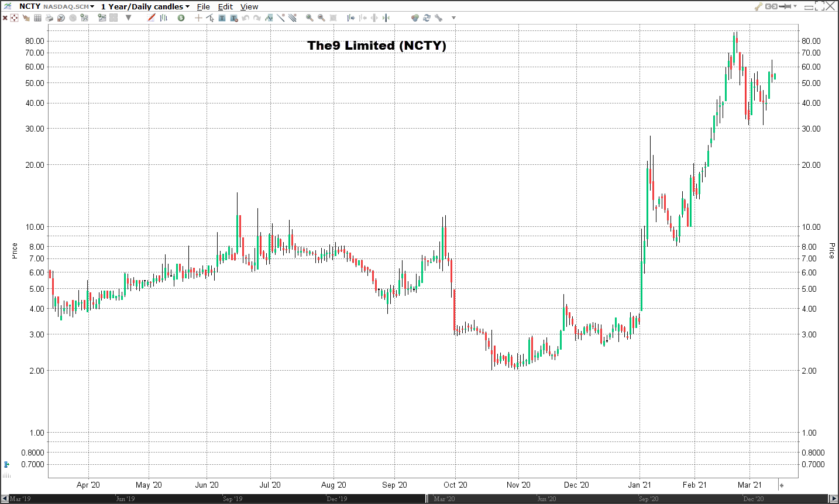Click the redo arrow icon
The height and width of the screenshot is (504, 839).
point(257,18)
